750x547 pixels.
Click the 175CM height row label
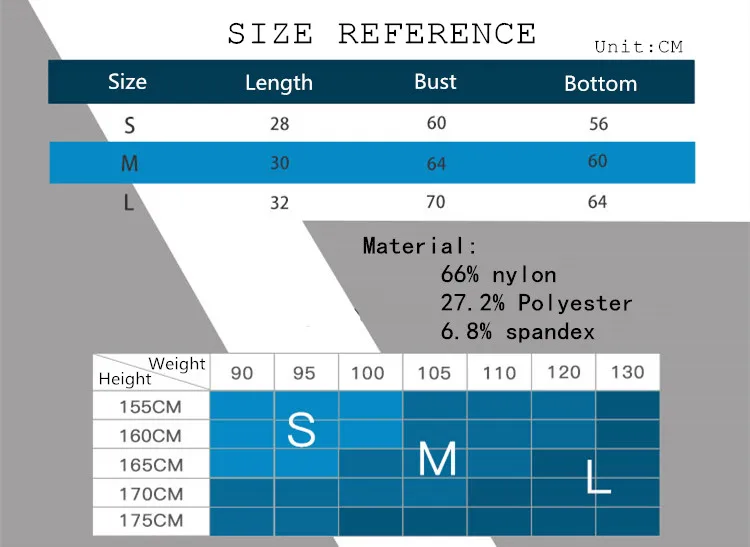(x=151, y=521)
